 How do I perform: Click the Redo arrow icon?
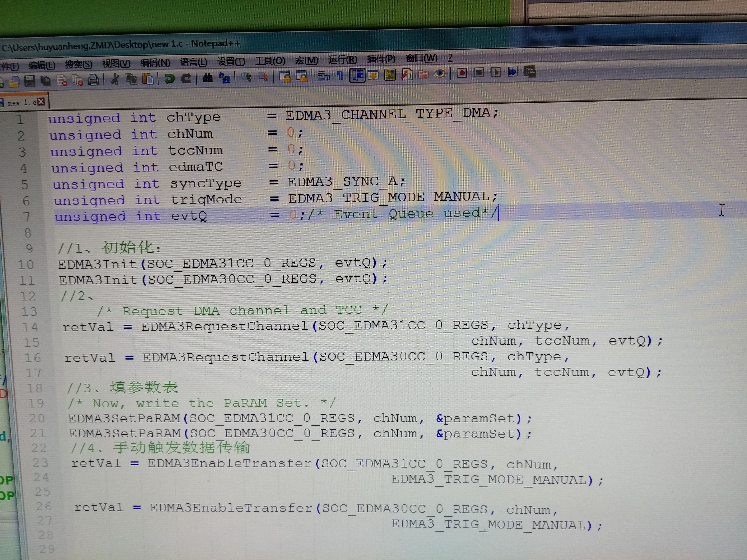(x=186, y=78)
